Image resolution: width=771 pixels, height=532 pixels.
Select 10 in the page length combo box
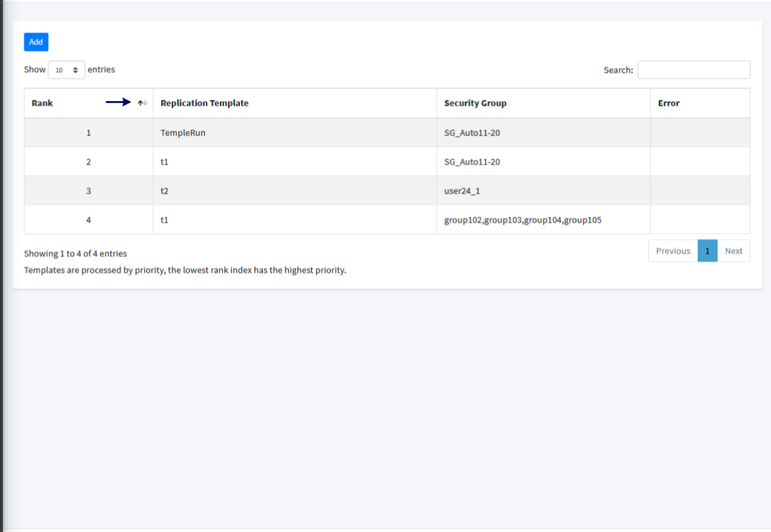coord(66,69)
